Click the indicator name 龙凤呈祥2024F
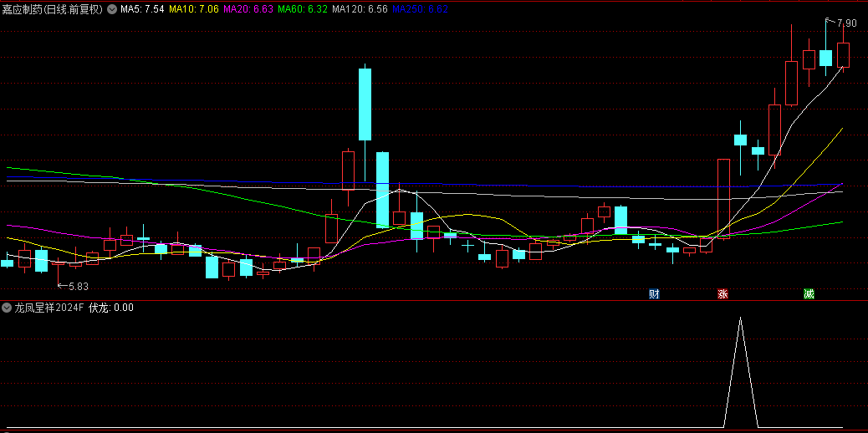Viewport: 868px width, 433px height. (x=49, y=308)
